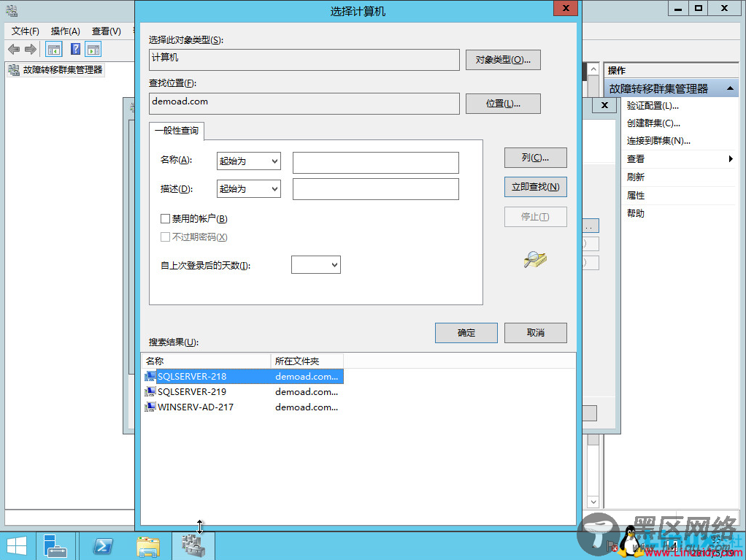Click the Forward arrow toolbar icon
The height and width of the screenshot is (560, 746).
[x=31, y=49]
